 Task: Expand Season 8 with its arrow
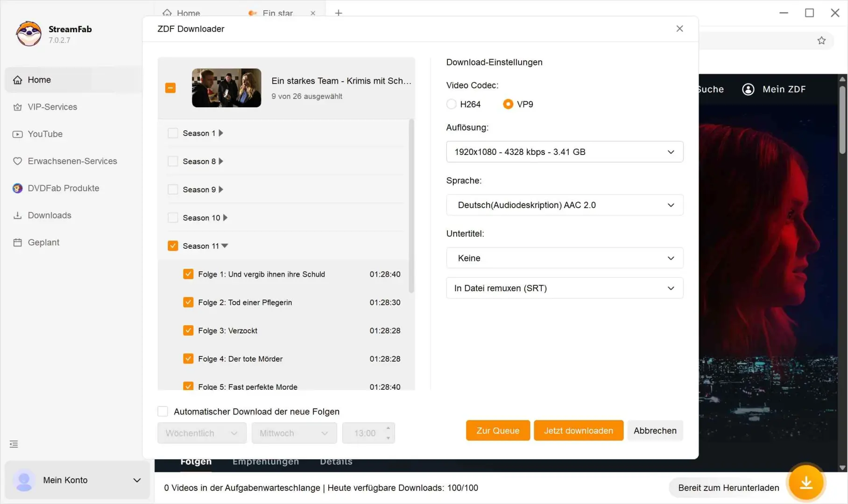coord(221,161)
